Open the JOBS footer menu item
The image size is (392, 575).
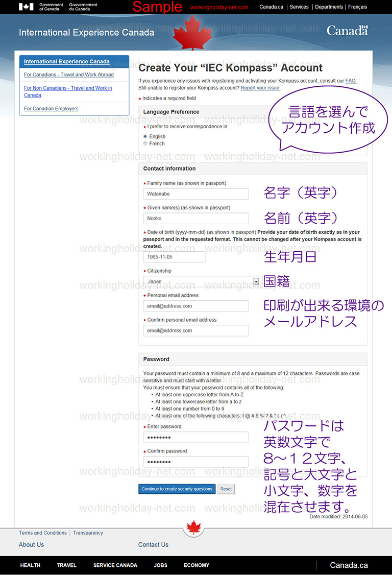161,565
